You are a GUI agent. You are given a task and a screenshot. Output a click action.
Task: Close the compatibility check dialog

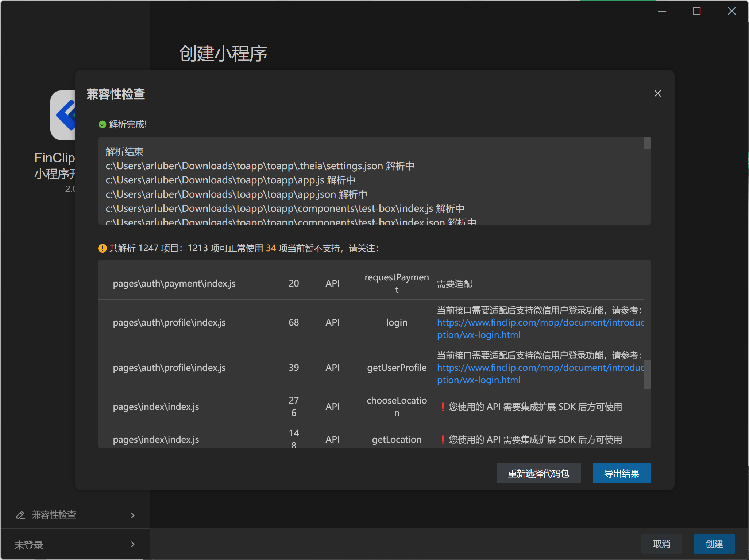click(x=657, y=94)
